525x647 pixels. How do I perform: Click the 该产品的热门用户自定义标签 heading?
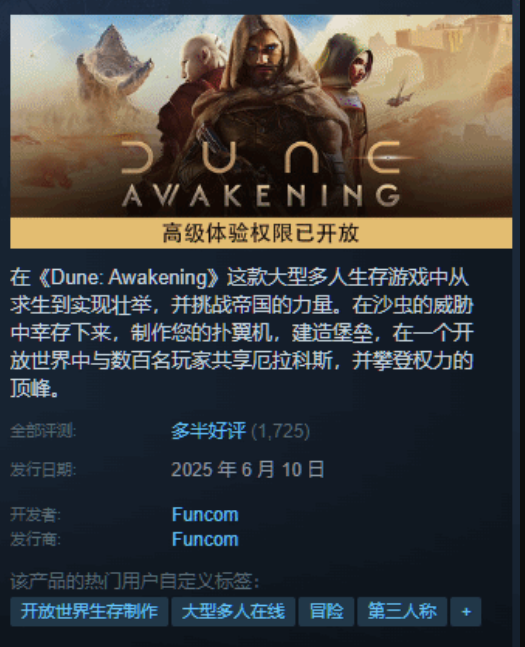point(135,582)
